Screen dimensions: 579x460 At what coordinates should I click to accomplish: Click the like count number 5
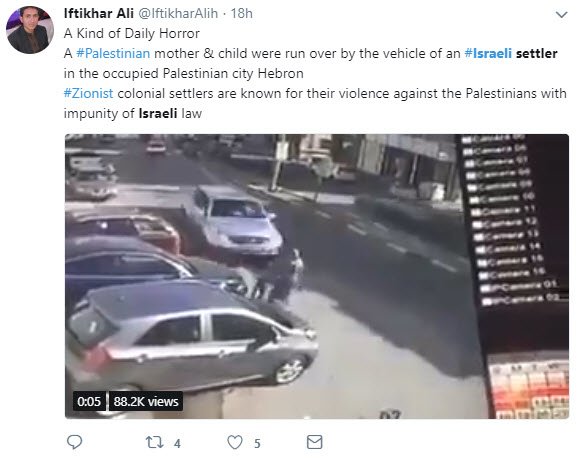pyautogui.click(x=257, y=443)
